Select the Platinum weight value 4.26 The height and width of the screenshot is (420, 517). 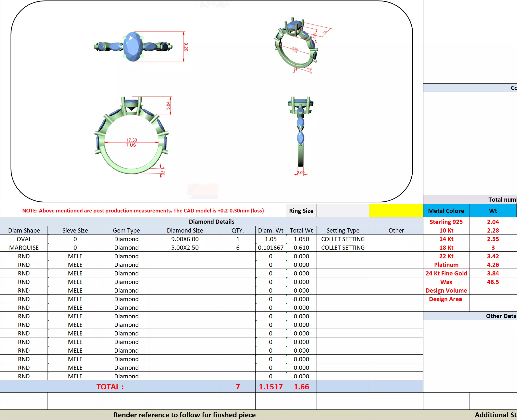(493, 265)
